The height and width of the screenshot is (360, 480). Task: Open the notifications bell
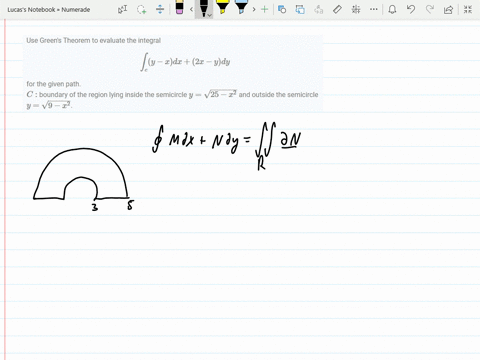click(x=392, y=9)
